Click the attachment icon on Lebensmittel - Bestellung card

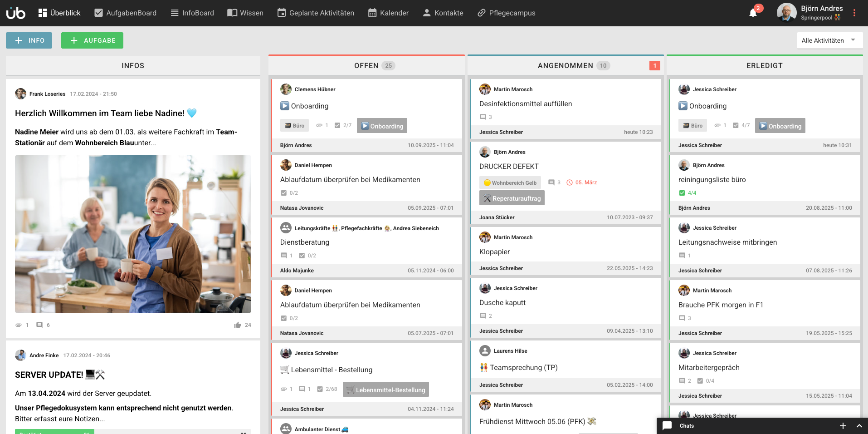284,389
